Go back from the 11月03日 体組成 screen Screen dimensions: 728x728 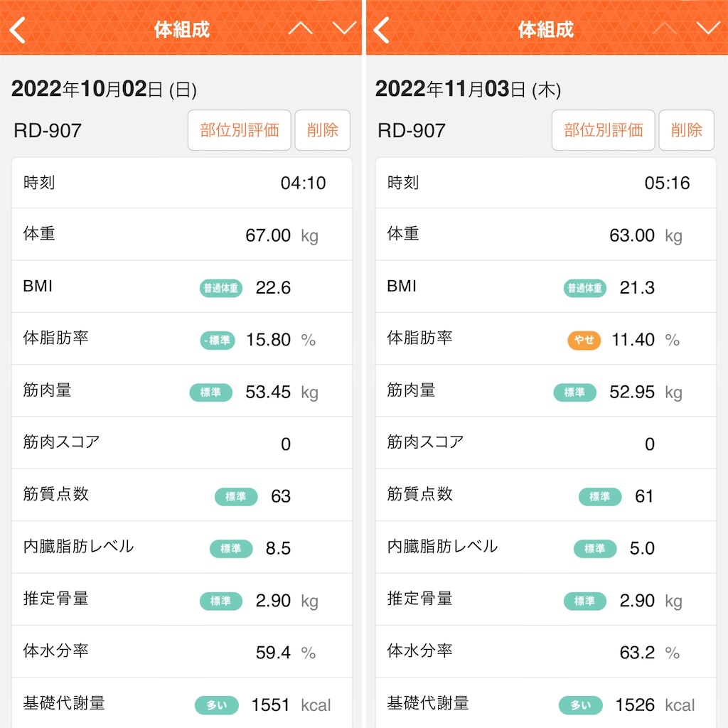[381, 30]
